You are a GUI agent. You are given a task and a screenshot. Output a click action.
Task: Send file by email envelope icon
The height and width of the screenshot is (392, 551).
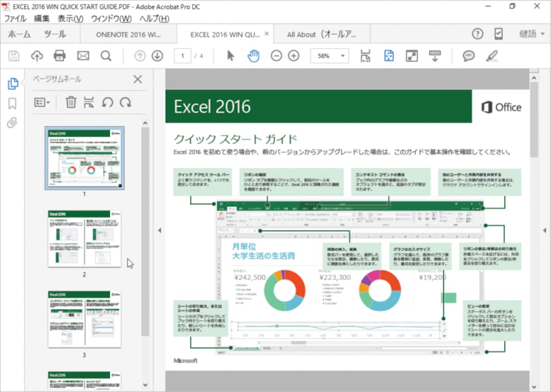pyautogui.click(x=83, y=56)
